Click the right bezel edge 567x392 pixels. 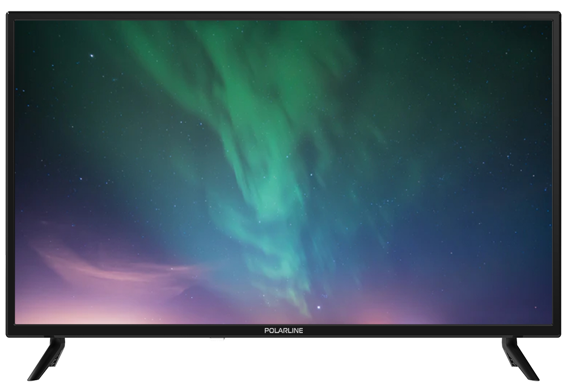coord(556,170)
